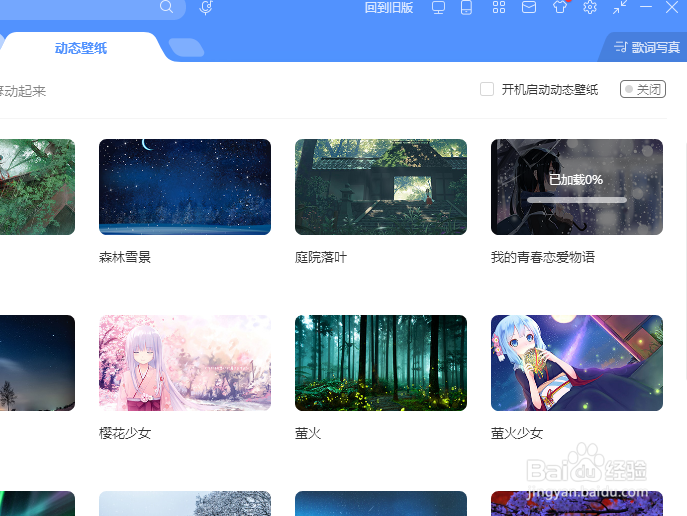Open the mobile phone icon
The width and height of the screenshot is (687, 516).
click(466, 7)
